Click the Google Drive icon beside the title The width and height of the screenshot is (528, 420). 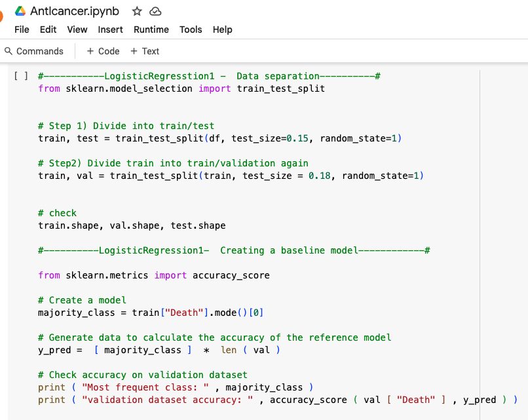coord(20,11)
